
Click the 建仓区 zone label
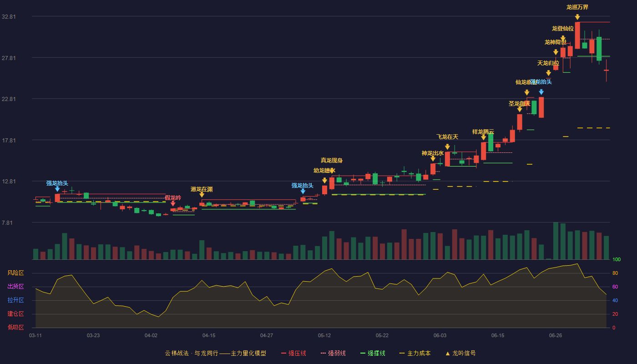16,314
